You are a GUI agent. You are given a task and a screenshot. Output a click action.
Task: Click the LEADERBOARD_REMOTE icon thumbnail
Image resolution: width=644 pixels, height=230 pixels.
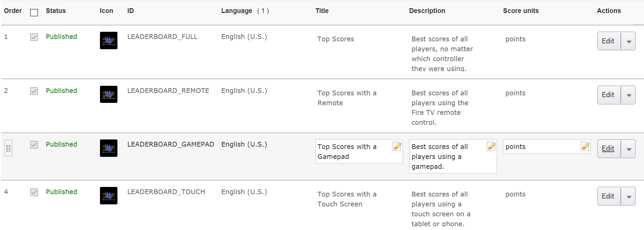pos(109,94)
